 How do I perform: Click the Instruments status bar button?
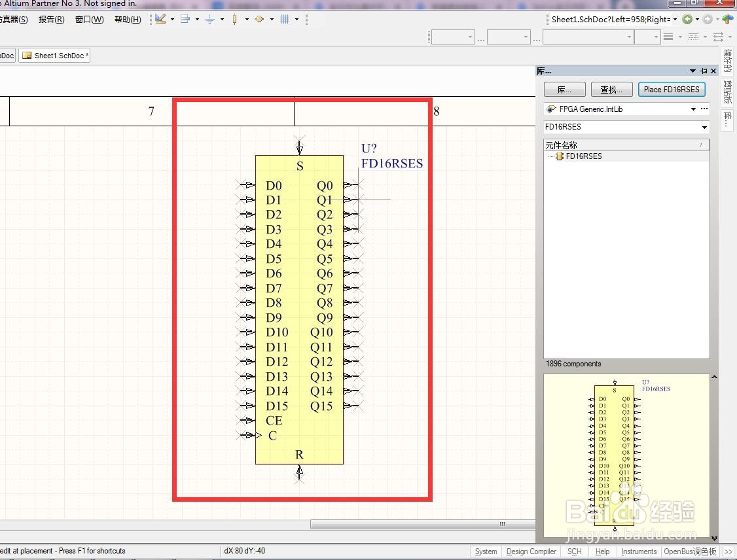pyautogui.click(x=639, y=551)
